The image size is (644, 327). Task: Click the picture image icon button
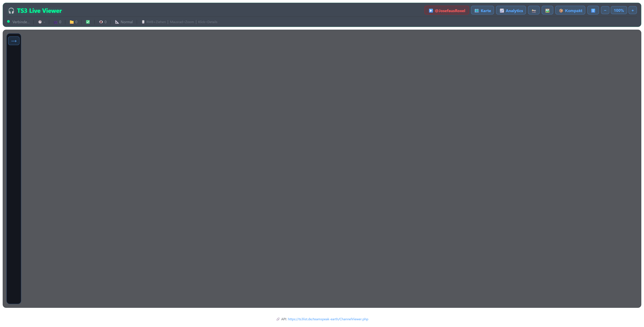548,10
